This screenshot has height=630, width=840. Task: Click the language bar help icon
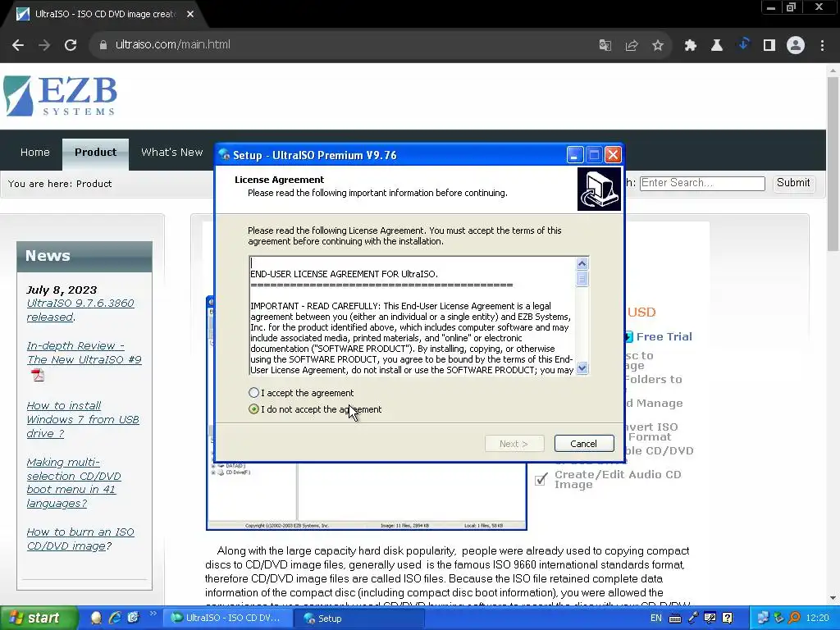click(x=727, y=619)
